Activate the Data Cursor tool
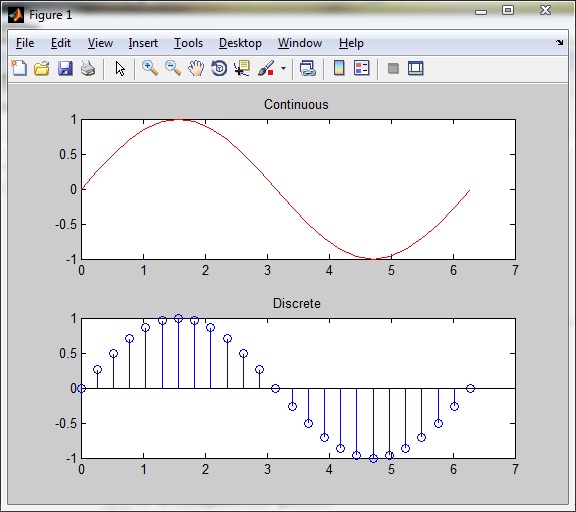Viewport: 576px width, 512px height. click(242, 68)
